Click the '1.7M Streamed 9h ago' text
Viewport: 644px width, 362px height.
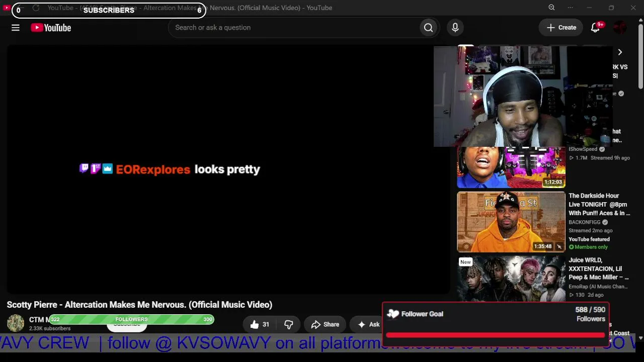point(599,158)
